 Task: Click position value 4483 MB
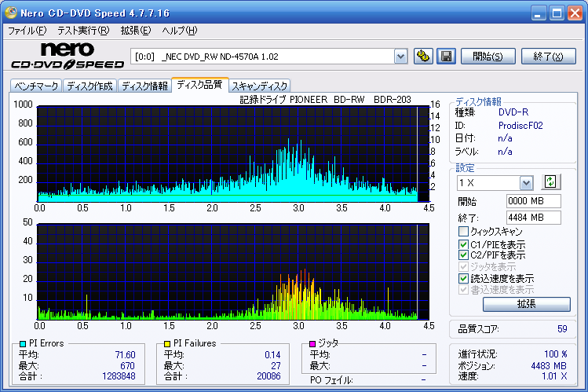549,366
